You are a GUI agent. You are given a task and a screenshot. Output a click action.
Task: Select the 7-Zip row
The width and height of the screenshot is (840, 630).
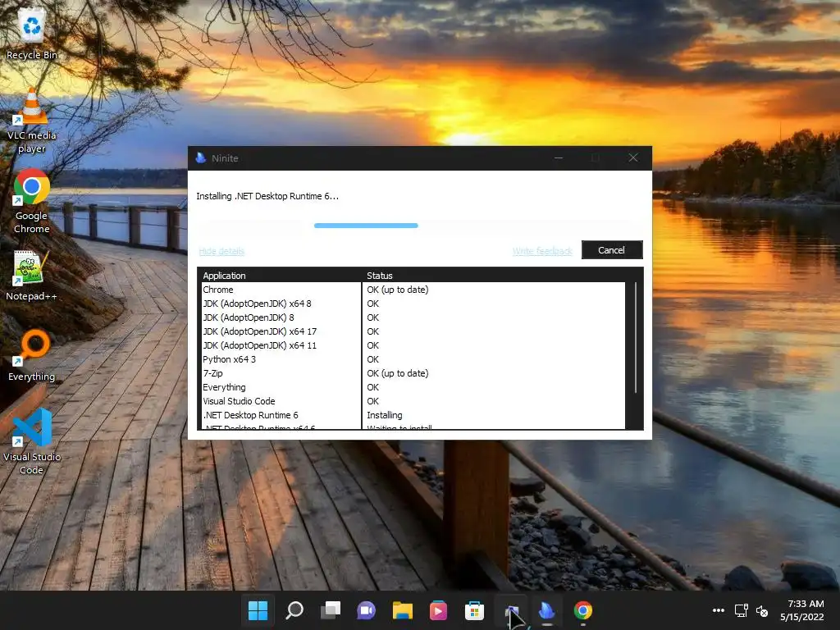413,373
